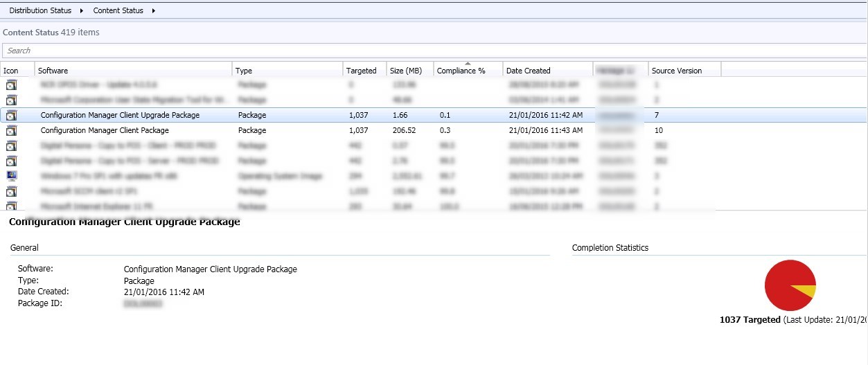Sort by the Icon column header
The image size is (868, 365).
coord(11,71)
